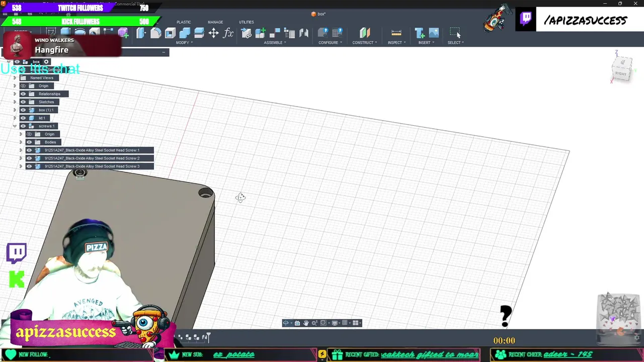Select the Offset Face tool icon
Screen dimensions: 644x362
(x=199, y=33)
